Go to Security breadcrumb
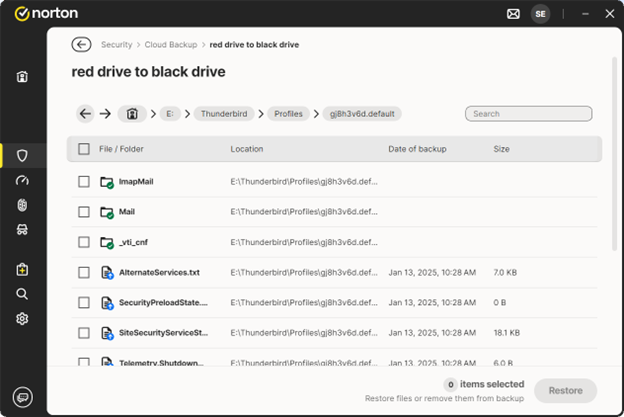 pyautogui.click(x=117, y=45)
